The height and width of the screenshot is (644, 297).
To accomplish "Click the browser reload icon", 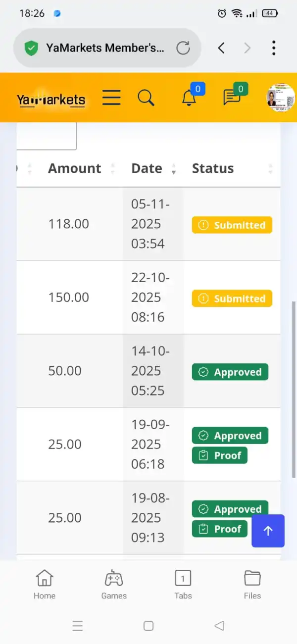I will [x=183, y=48].
